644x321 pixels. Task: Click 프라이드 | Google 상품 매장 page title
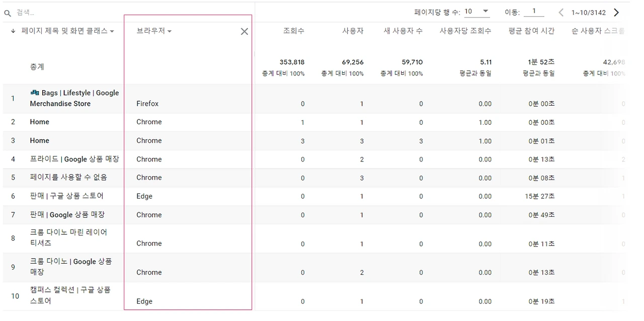(74, 159)
